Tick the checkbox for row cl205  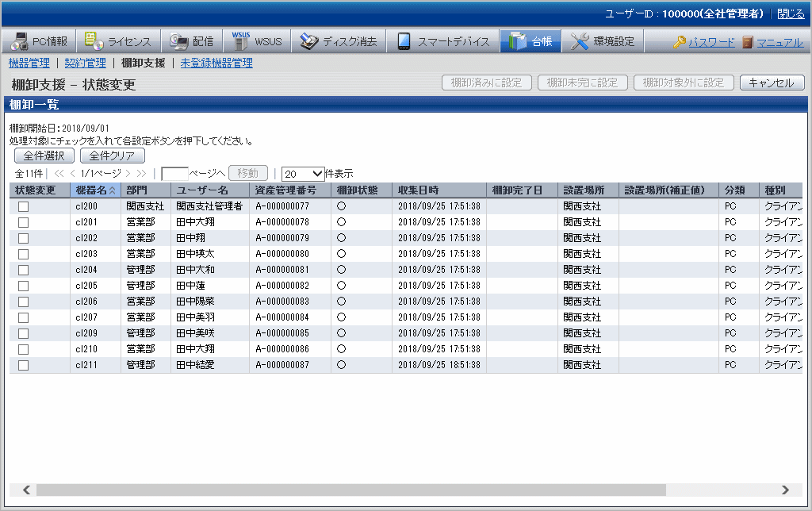(24, 286)
